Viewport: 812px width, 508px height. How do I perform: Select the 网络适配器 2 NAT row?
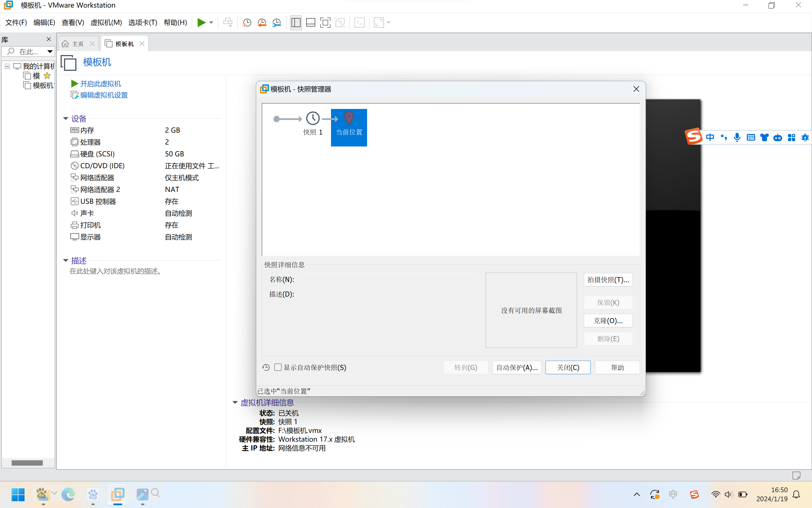145,189
